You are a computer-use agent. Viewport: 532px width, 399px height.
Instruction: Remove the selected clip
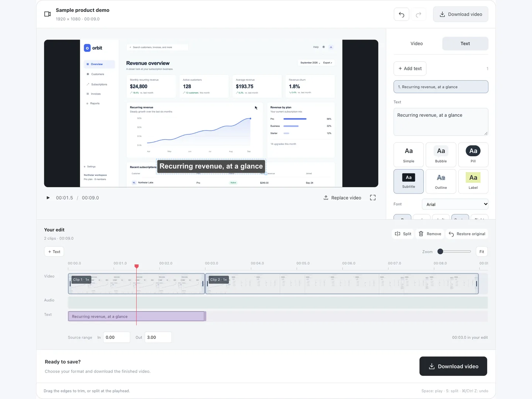(x=430, y=234)
